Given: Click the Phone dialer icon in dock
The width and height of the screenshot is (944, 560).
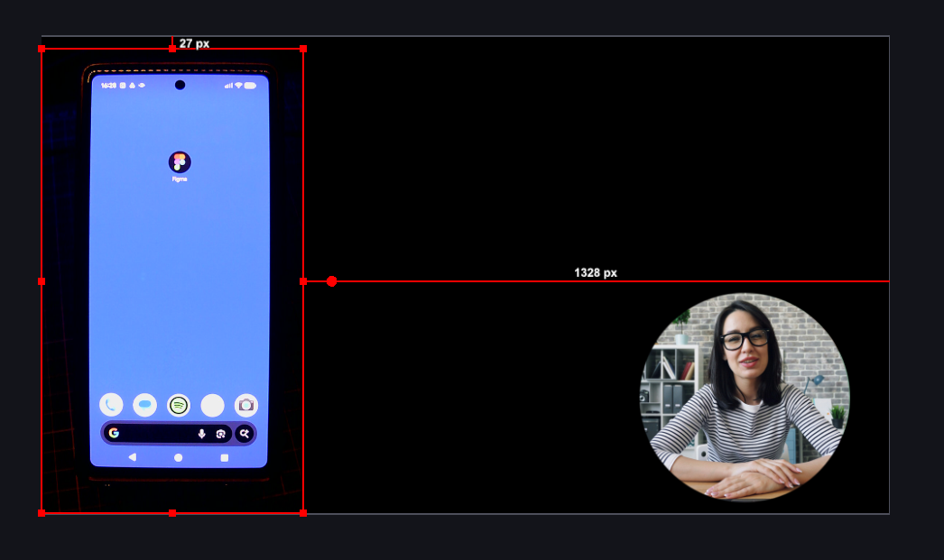Looking at the screenshot, I should click(x=111, y=406).
